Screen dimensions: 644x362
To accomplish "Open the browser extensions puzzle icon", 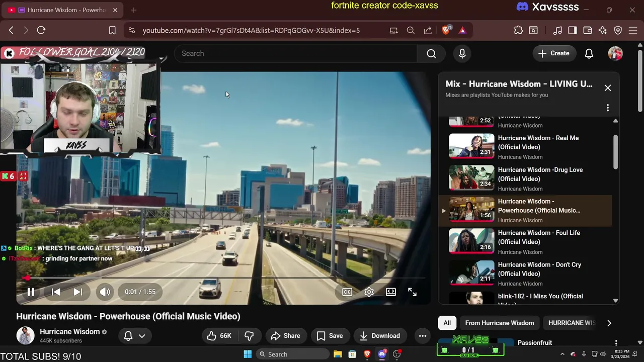I will (x=518, y=31).
